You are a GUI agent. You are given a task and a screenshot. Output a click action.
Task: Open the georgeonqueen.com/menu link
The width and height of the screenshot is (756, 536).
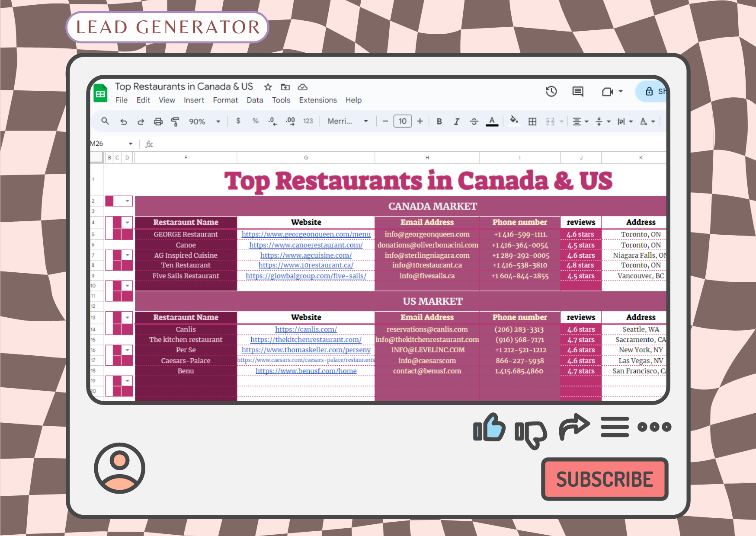(x=306, y=234)
